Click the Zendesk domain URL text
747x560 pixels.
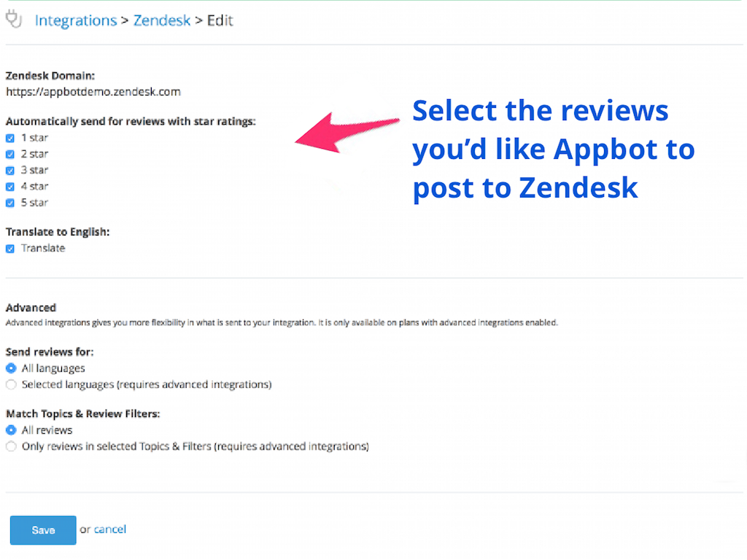click(x=93, y=92)
